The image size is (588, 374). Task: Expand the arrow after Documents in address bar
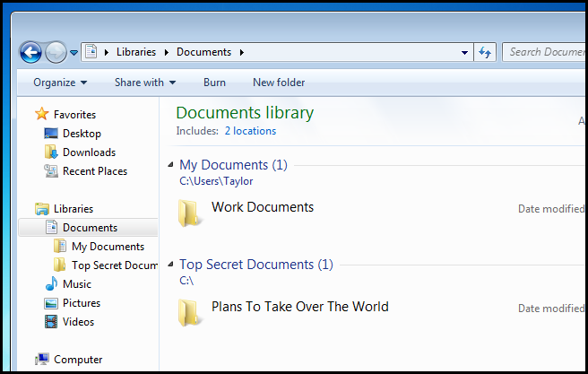pyautogui.click(x=242, y=53)
